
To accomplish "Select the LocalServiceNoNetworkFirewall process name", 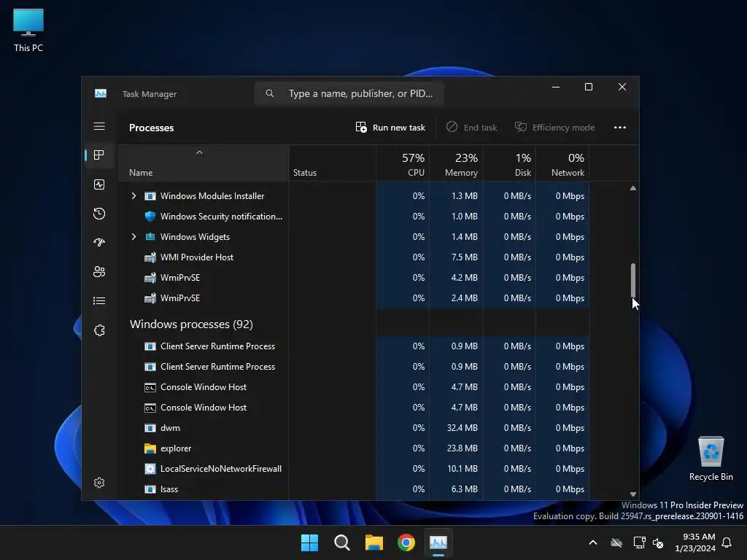I will [221, 469].
